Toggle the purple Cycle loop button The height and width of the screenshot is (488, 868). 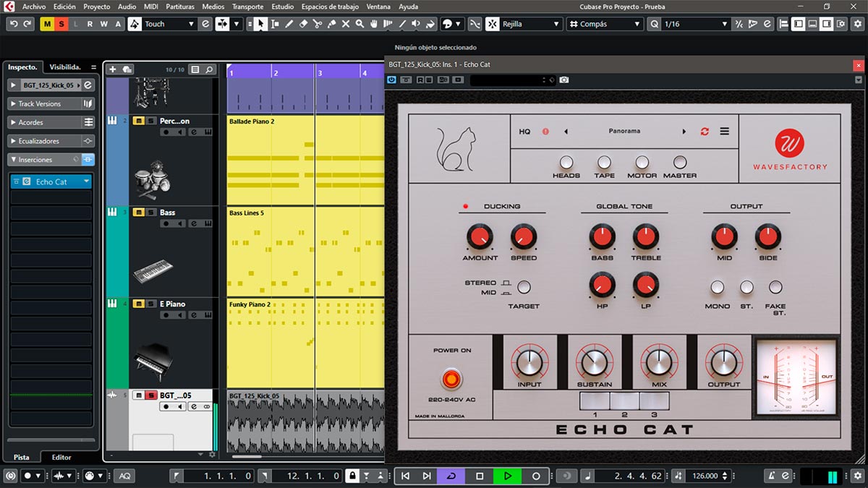tap(451, 476)
